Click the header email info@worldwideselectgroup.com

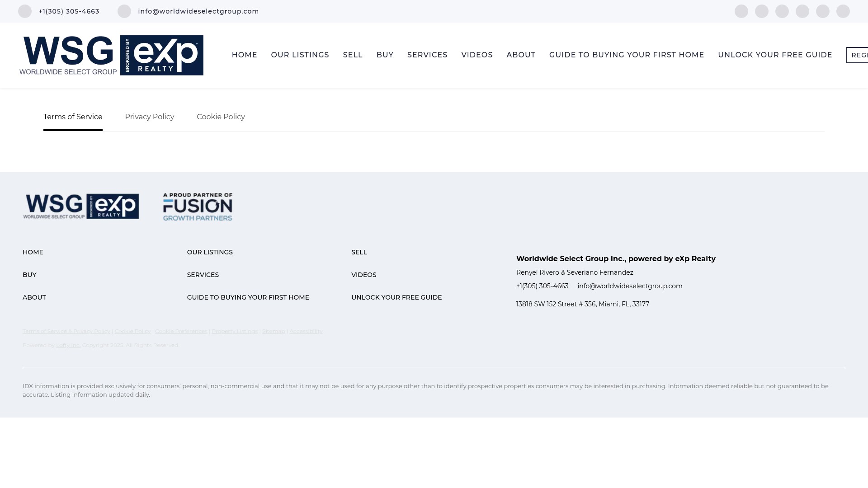click(x=198, y=11)
